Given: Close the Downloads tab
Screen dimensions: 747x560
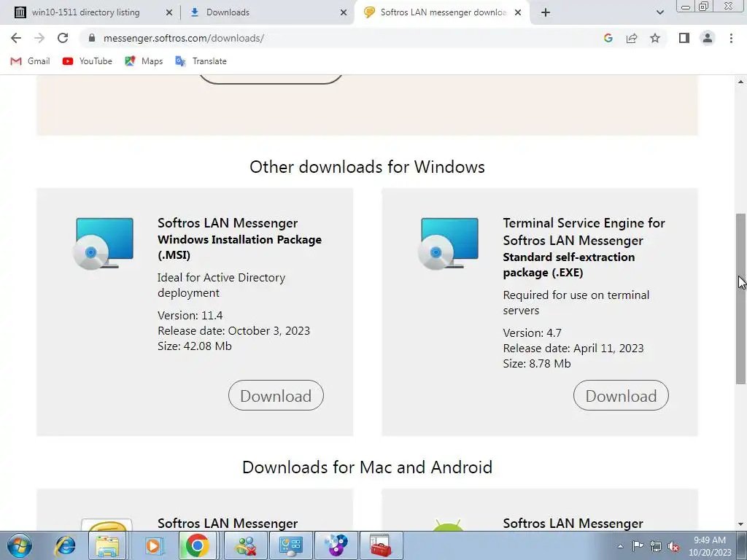Looking at the screenshot, I should [x=344, y=12].
